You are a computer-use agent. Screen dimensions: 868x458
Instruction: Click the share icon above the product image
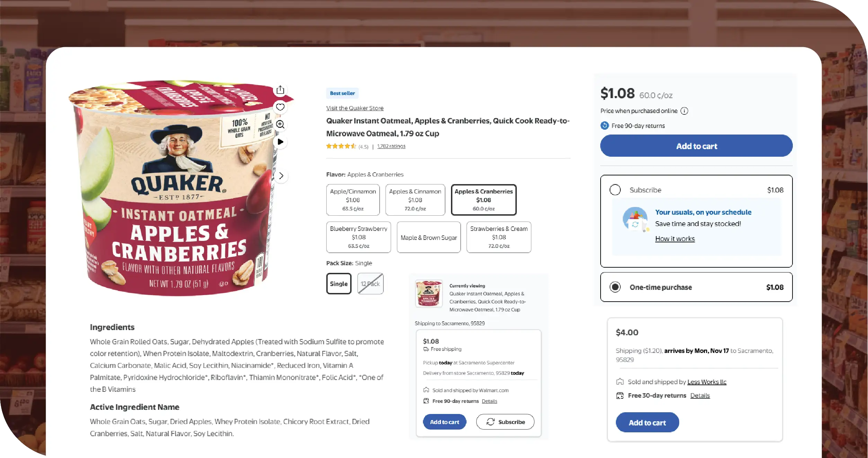tap(281, 89)
